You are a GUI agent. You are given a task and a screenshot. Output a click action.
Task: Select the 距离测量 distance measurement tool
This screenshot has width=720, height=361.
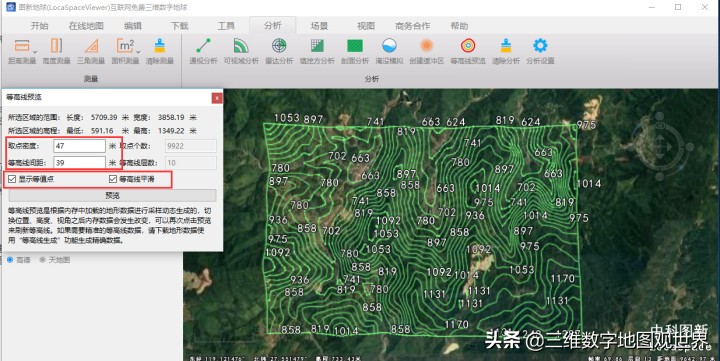pos(22,51)
